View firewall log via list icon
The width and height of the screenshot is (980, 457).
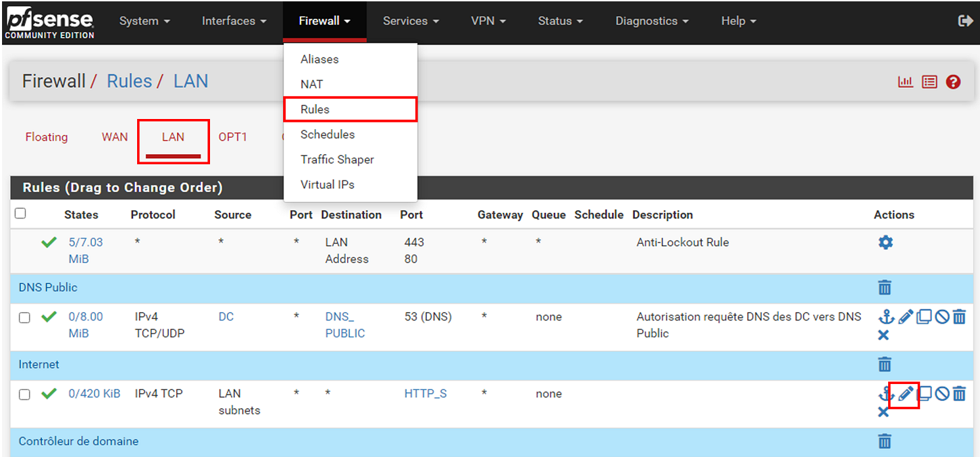929,81
